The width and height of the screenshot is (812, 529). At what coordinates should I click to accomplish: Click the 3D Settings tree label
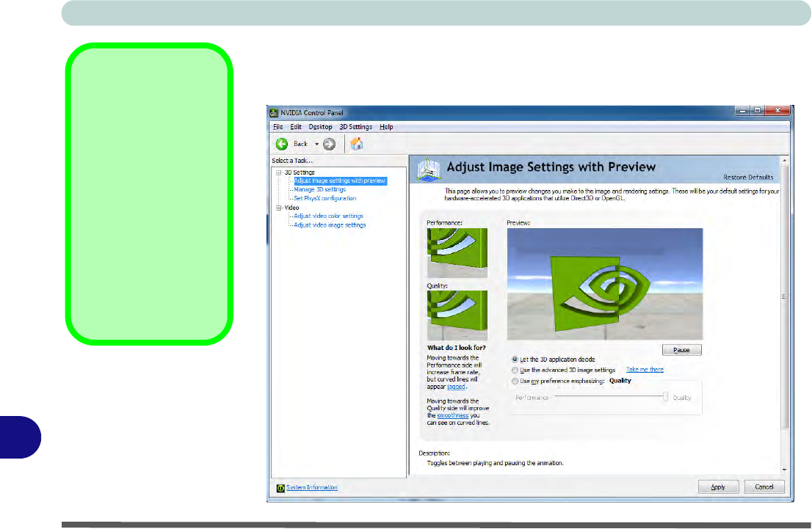300,172
